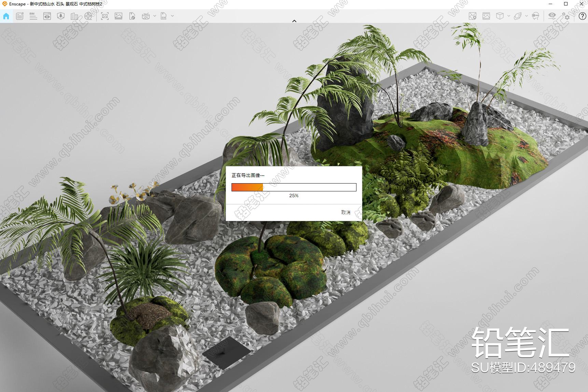Click the Enscape logo in title bar
Image resolution: width=588 pixels, height=392 pixels.
4,4
